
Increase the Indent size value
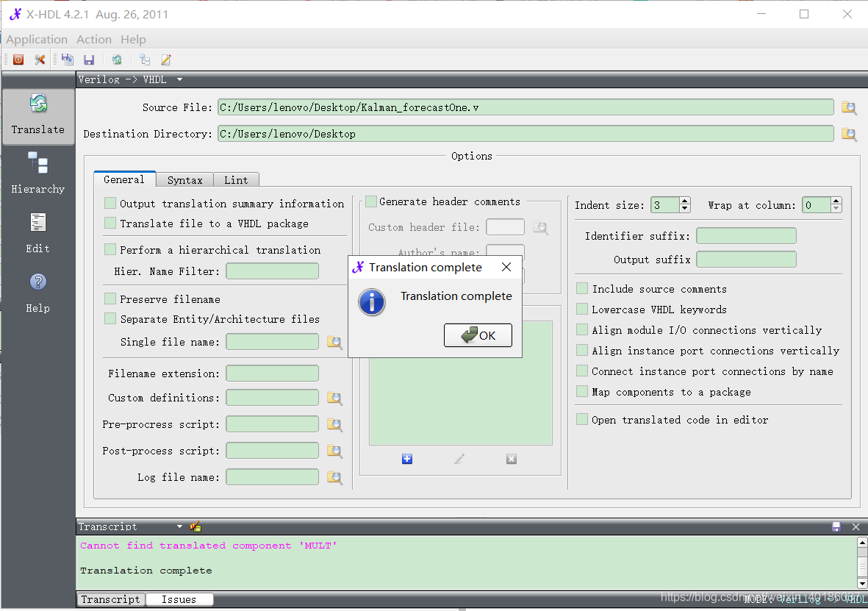pos(685,201)
